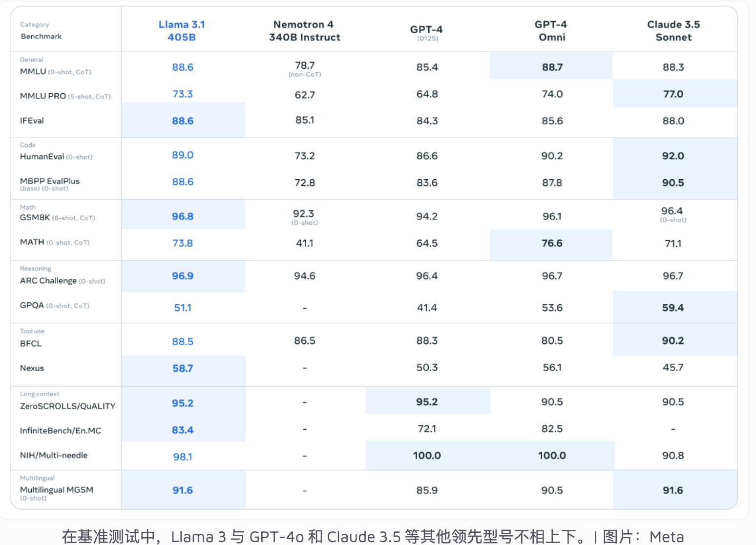
Task: Click the Llama 3.1 Multilingual MGSM score 91.6
Action: pos(183,490)
